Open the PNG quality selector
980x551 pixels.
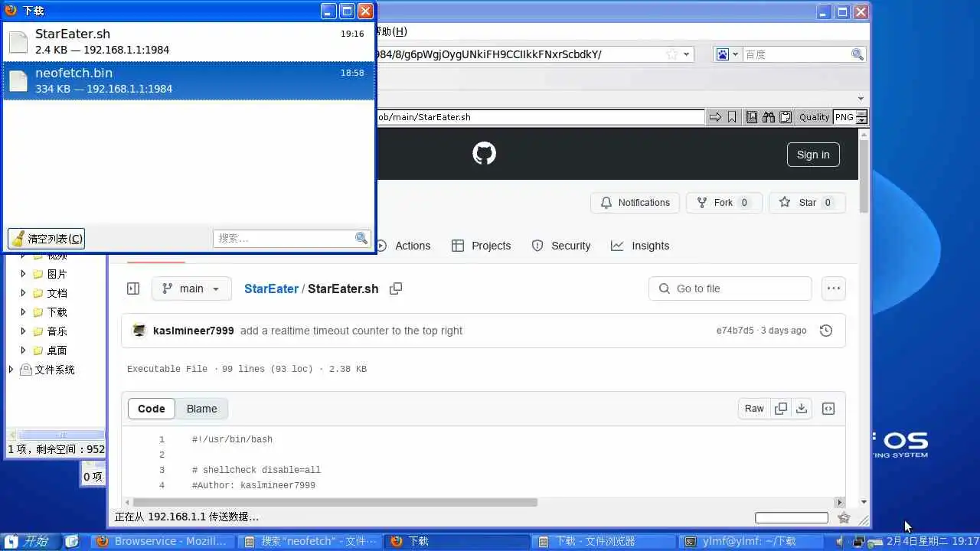click(x=851, y=117)
